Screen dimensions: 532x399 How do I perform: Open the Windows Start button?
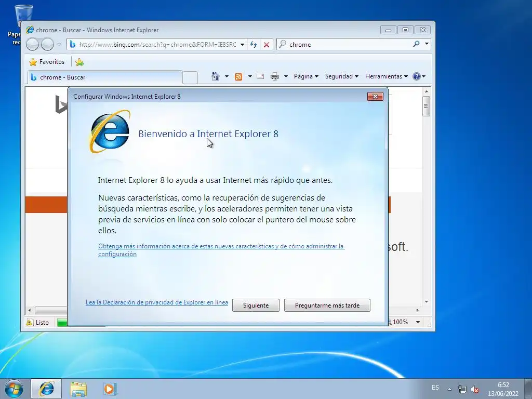pos(14,389)
